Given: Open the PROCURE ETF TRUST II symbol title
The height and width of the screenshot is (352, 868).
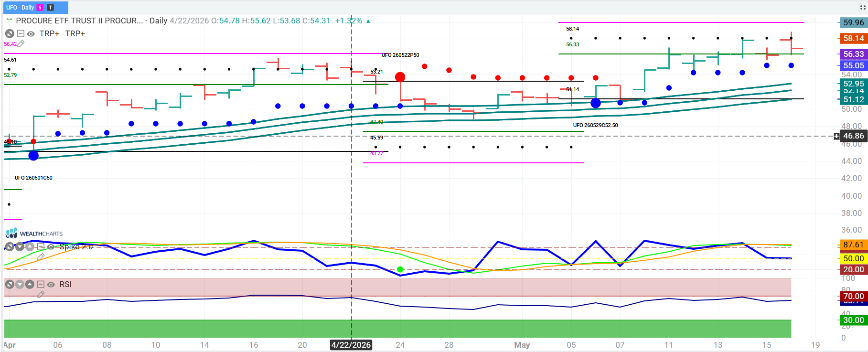Looking at the screenshot, I should pos(79,21).
